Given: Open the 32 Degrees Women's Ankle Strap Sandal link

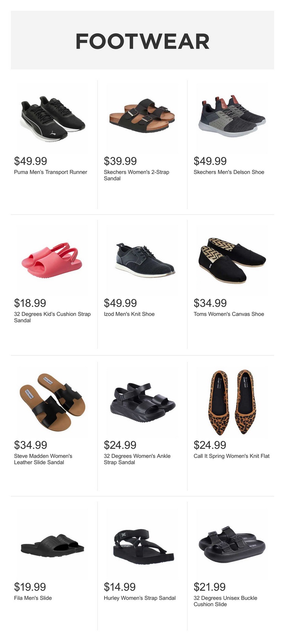Looking at the screenshot, I should coord(137,459).
